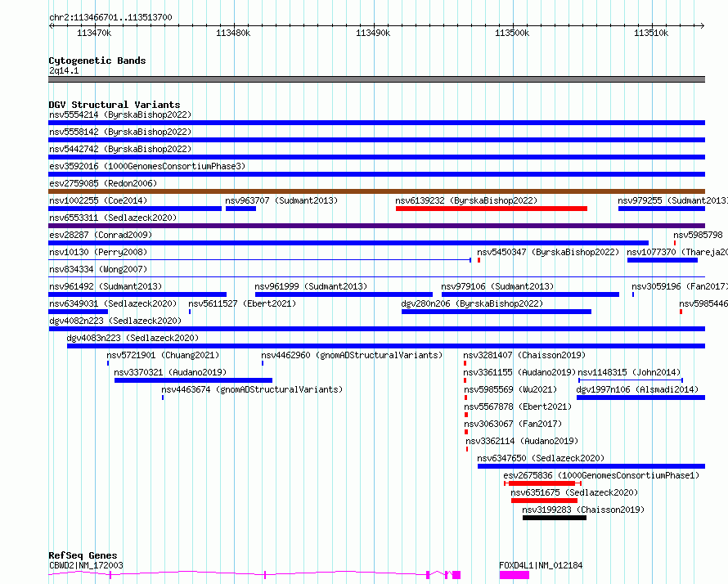The image size is (728, 584).
Task: Click the ruler's right arrow end
Action: 703,25
